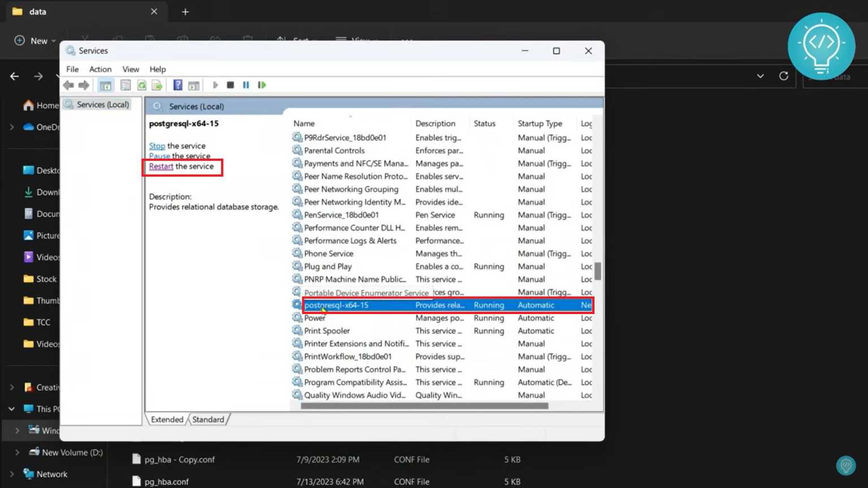Click the Back navigation arrow in Services
The width and height of the screenshot is (868, 488).
tap(68, 85)
